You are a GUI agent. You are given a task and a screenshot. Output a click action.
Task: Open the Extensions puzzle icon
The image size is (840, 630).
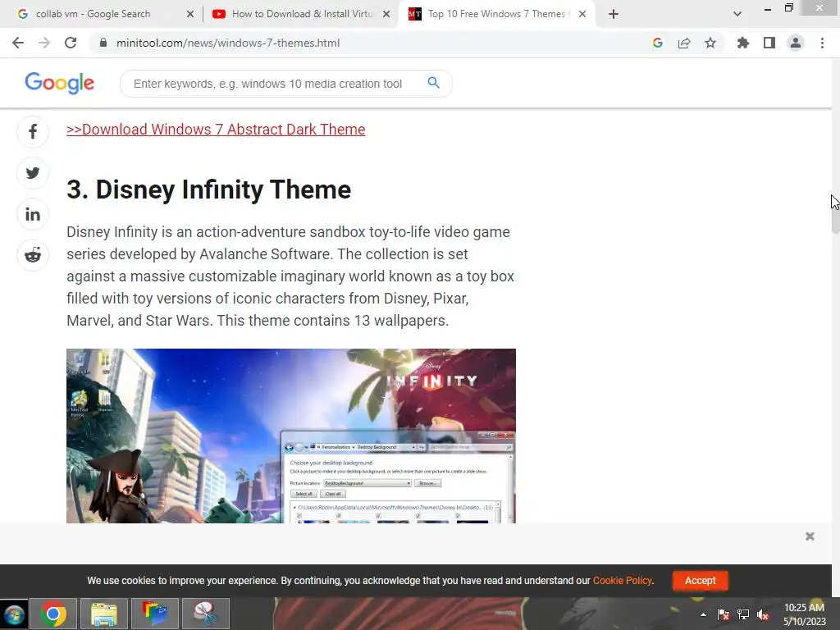[x=743, y=43]
